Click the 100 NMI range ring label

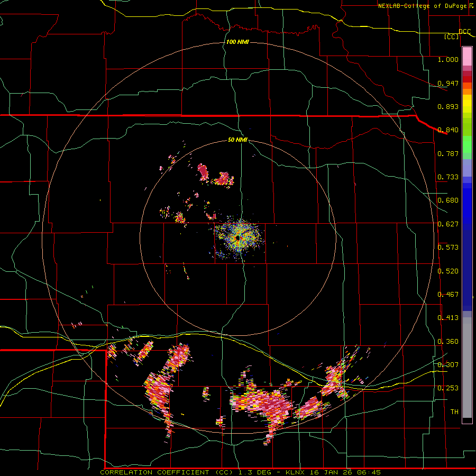[237, 42]
